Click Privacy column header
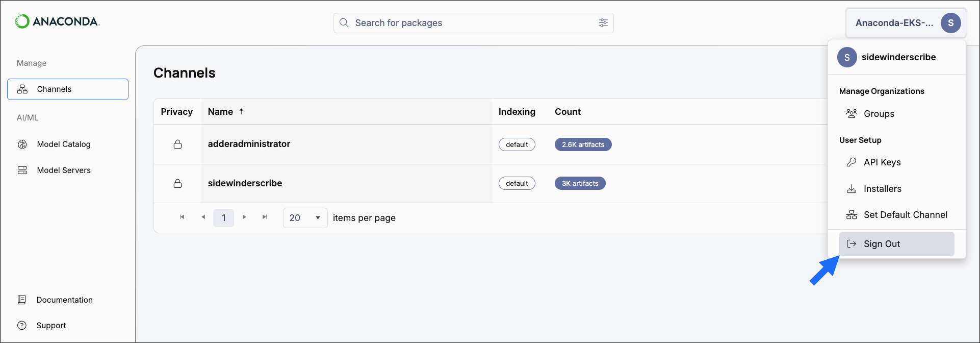The width and height of the screenshot is (980, 343). (x=177, y=112)
